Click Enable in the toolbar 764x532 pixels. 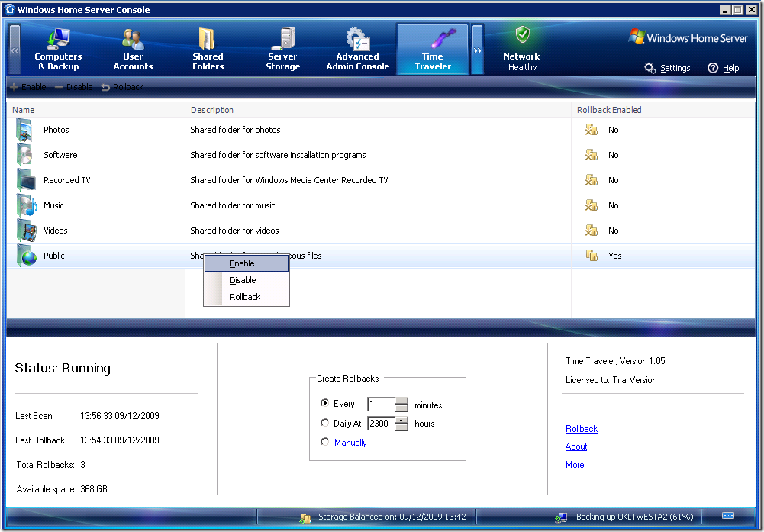[28, 87]
